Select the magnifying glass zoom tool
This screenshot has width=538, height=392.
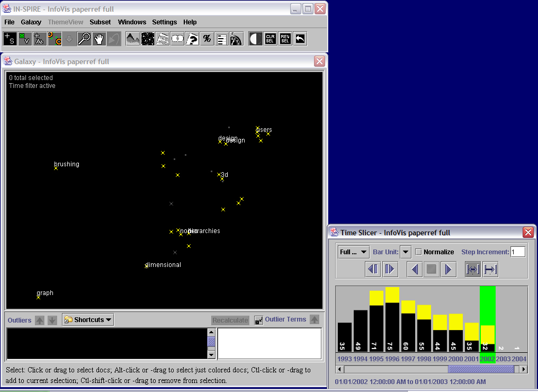84,39
